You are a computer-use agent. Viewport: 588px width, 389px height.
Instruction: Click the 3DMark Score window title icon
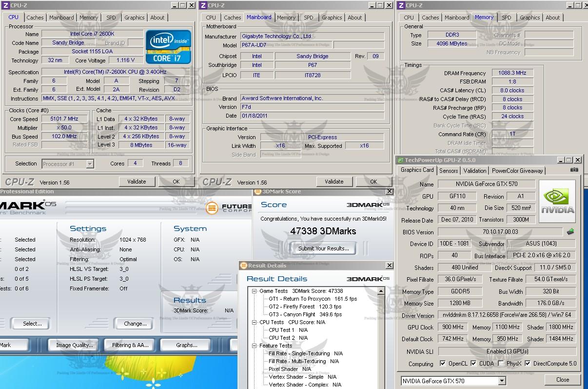[x=258, y=191]
